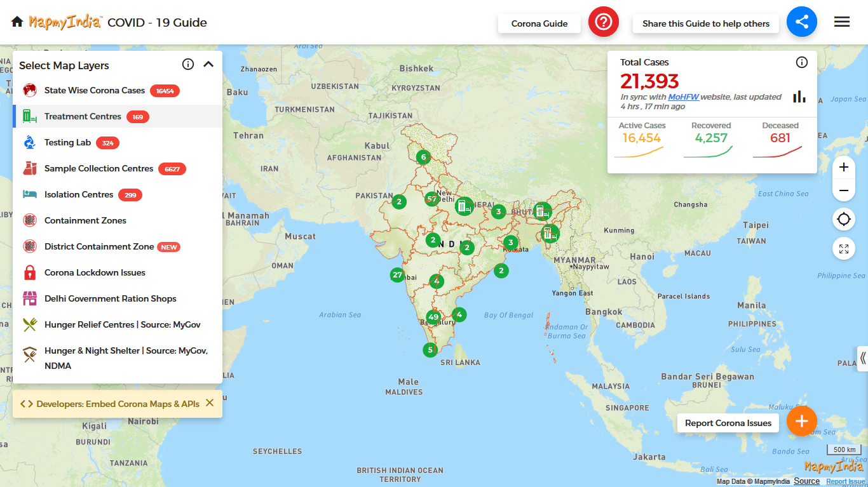868x487 pixels.
Task: Toggle the Treatment Centres layer
Action: tap(118, 116)
